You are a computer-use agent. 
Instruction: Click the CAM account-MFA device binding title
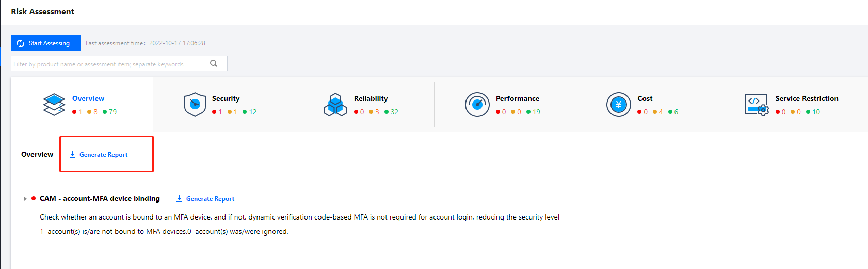[x=100, y=198]
